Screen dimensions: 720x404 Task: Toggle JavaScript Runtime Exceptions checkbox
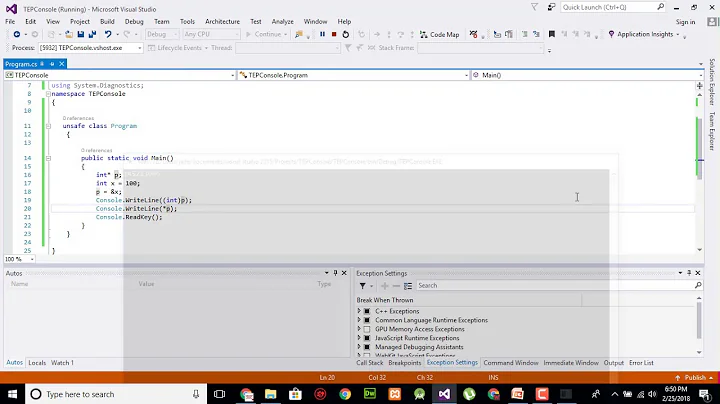(367, 338)
